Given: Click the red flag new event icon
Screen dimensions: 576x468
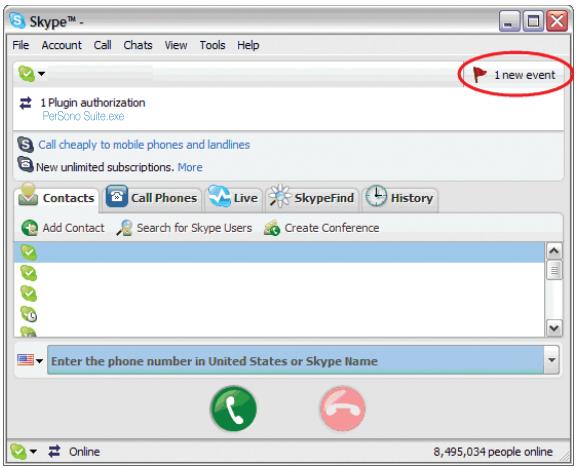Looking at the screenshot, I should click(x=479, y=75).
